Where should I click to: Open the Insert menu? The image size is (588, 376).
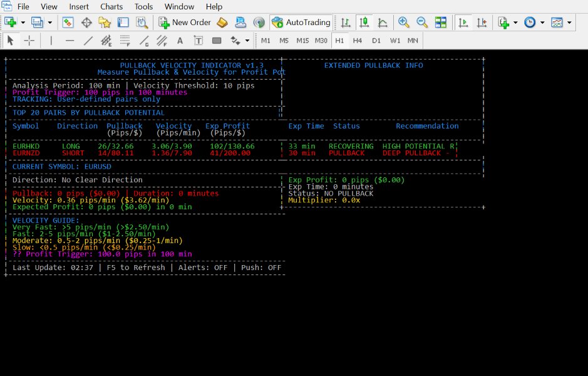(79, 7)
